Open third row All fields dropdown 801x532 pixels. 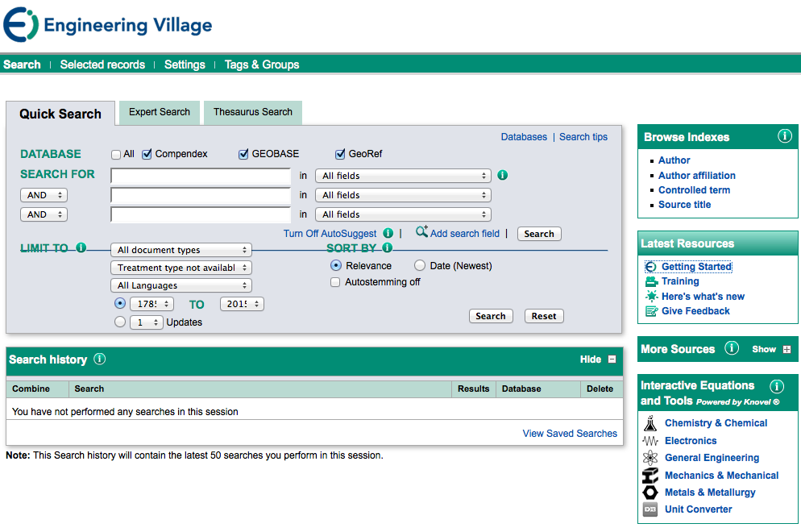coord(403,214)
